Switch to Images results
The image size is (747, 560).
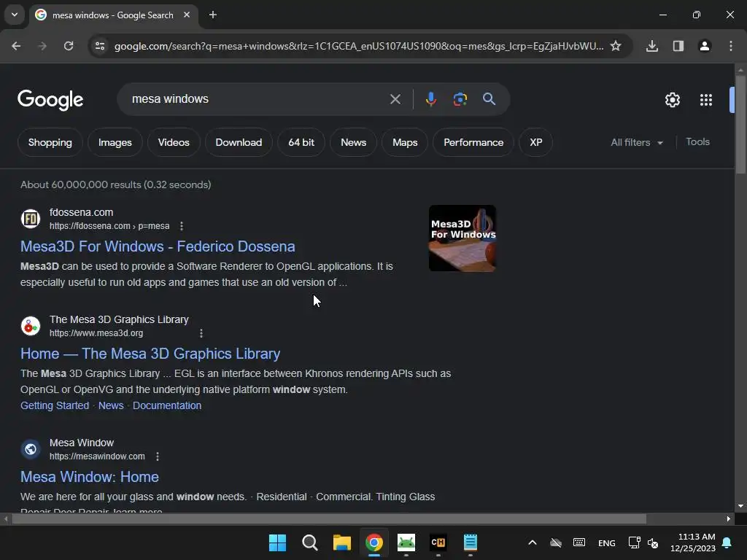pos(115,142)
